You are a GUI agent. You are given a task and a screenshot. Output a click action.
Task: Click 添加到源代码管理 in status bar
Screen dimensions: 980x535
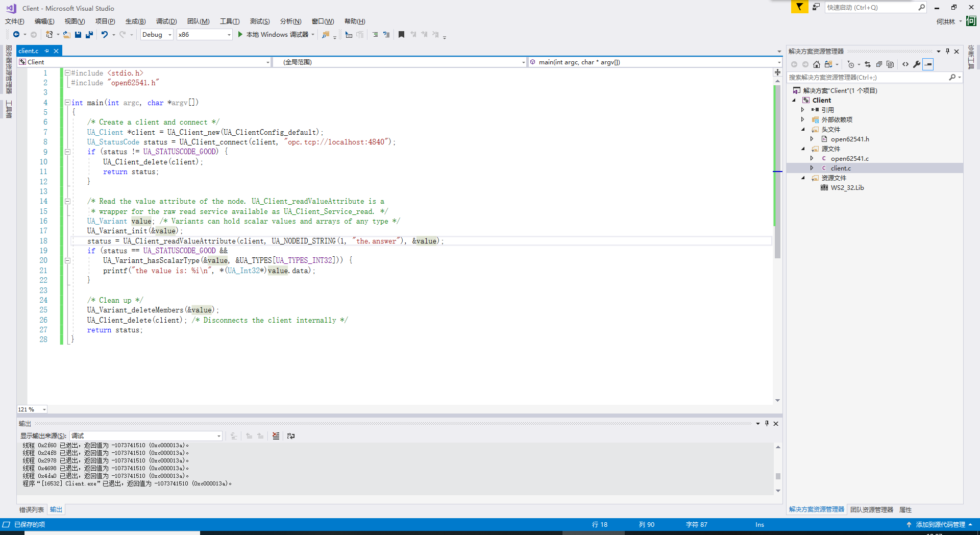click(x=940, y=524)
